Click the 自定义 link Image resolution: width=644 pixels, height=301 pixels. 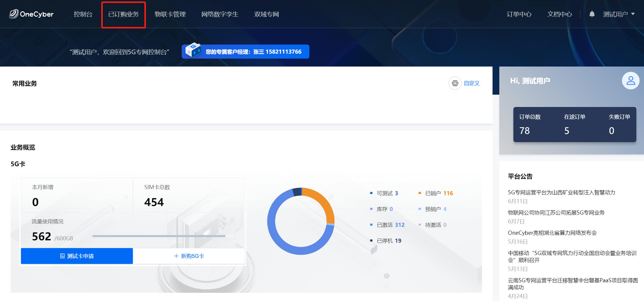[x=472, y=83]
